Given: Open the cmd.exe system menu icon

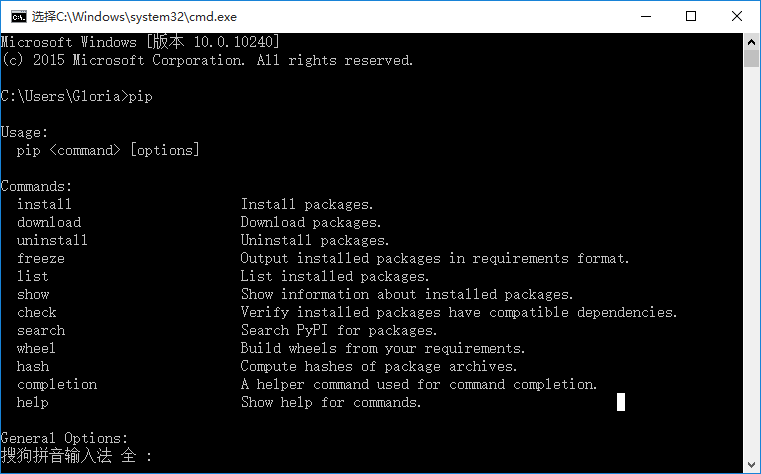Looking at the screenshot, I should pos(19,17).
